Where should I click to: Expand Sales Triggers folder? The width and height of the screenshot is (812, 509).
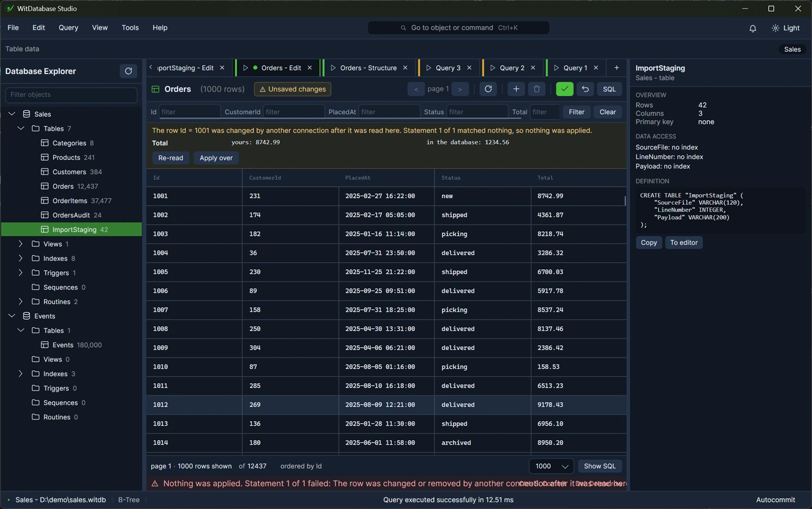click(21, 273)
